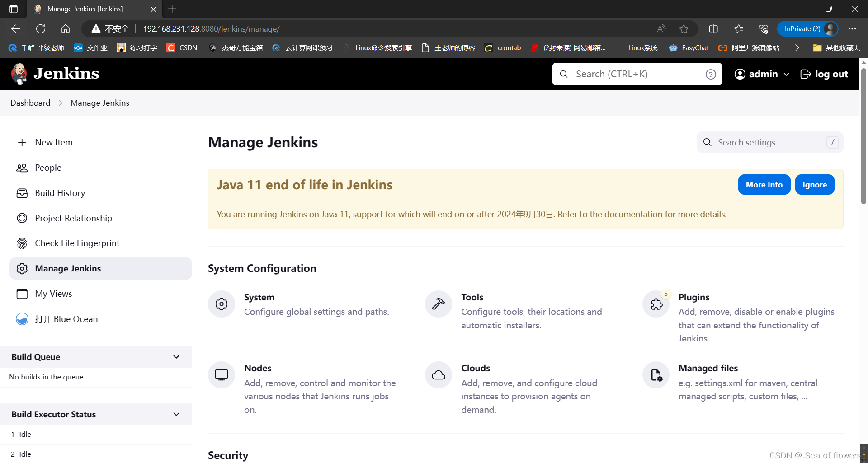Click the read aloud icon

pos(661,29)
